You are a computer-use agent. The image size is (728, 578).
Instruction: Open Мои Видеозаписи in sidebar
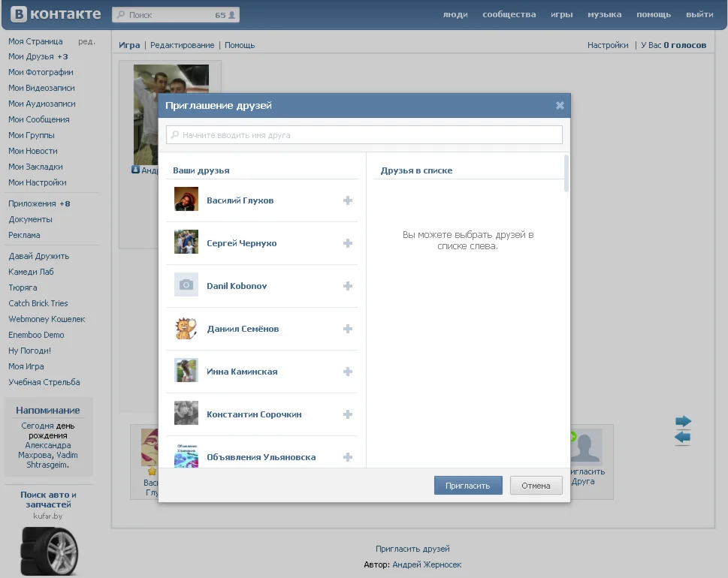pyautogui.click(x=41, y=88)
